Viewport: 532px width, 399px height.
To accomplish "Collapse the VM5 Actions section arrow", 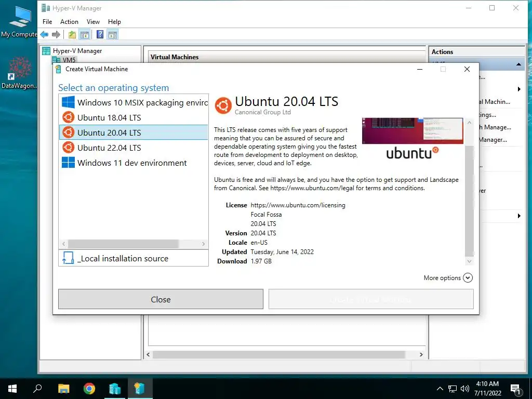I will pyautogui.click(x=519, y=64).
